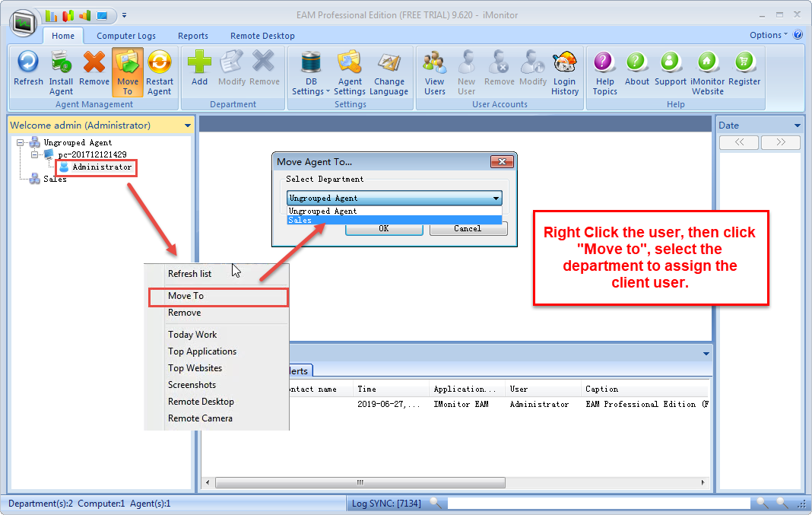The height and width of the screenshot is (515, 812).
Task: Switch to the Home ribbon tab
Action: [x=63, y=36]
